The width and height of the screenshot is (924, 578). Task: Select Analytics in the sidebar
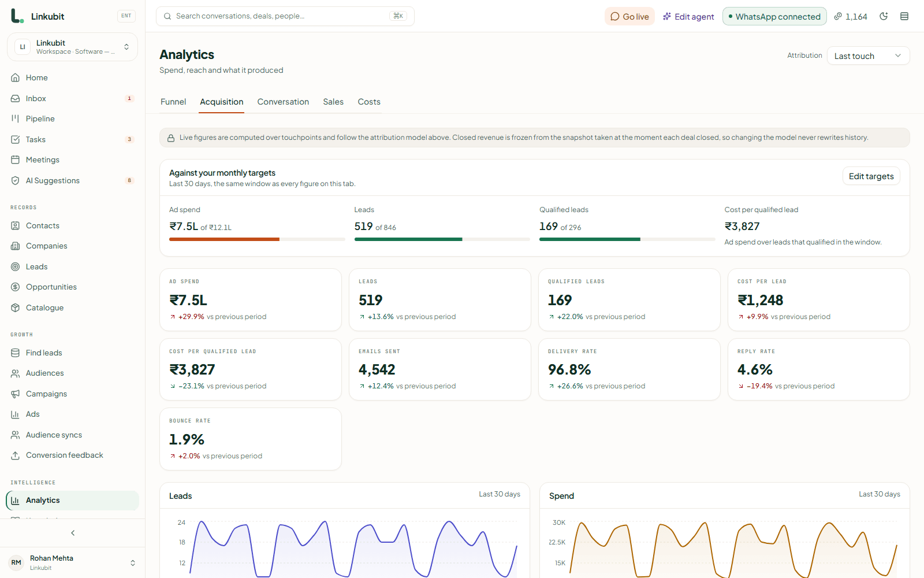coord(72,501)
